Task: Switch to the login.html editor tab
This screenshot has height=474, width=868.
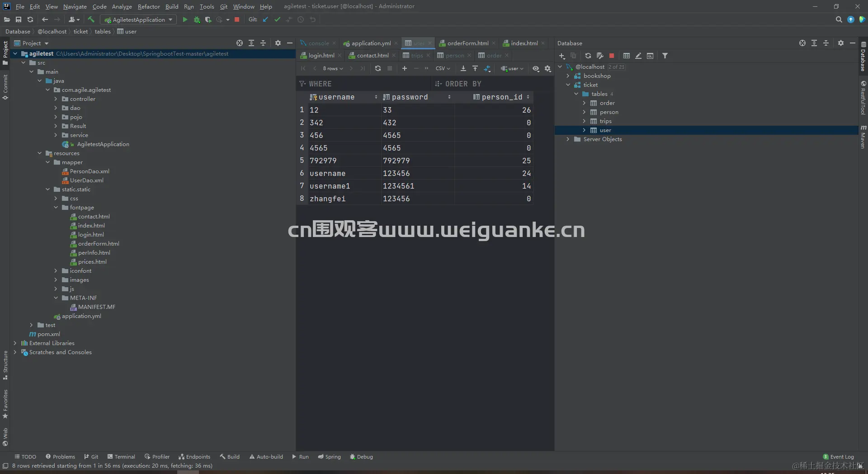Action: [321, 55]
